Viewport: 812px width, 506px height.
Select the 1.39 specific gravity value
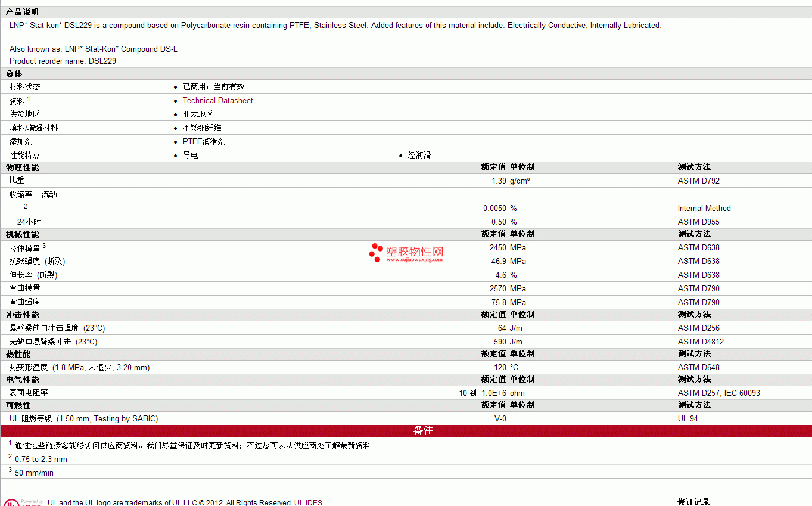(499, 181)
